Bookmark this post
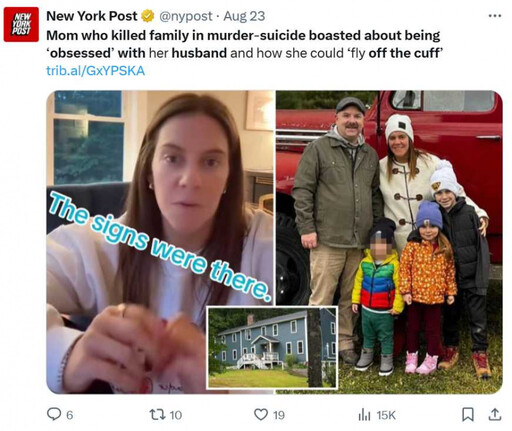 [468, 414]
